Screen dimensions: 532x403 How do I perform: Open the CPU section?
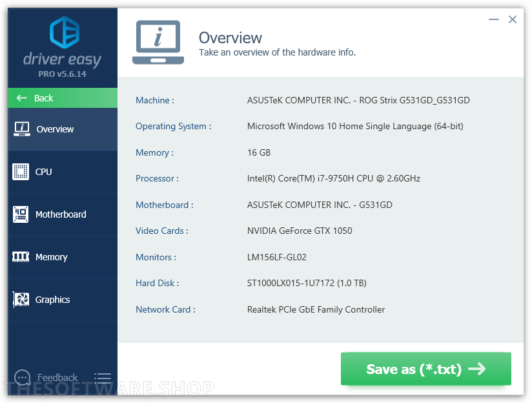tap(63, 172)
